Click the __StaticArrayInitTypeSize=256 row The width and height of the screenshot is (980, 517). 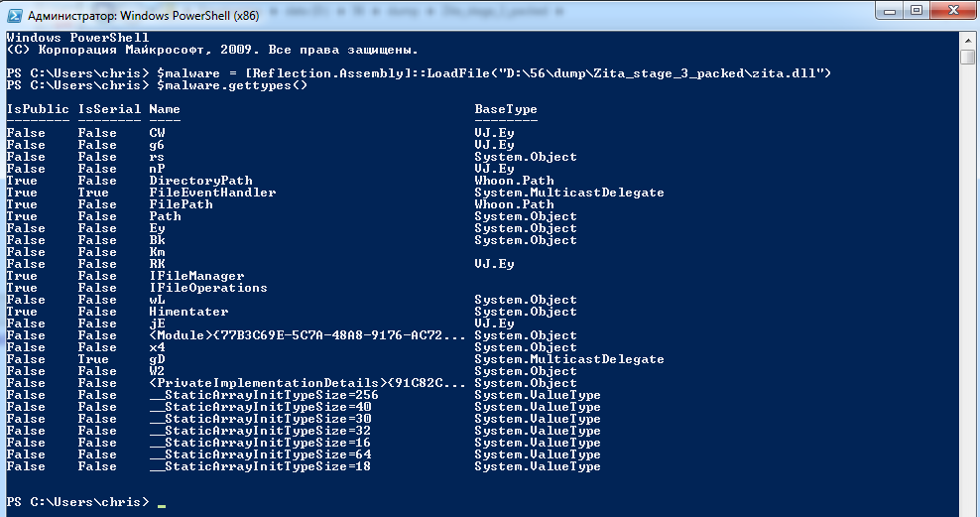tap(304, 395)
